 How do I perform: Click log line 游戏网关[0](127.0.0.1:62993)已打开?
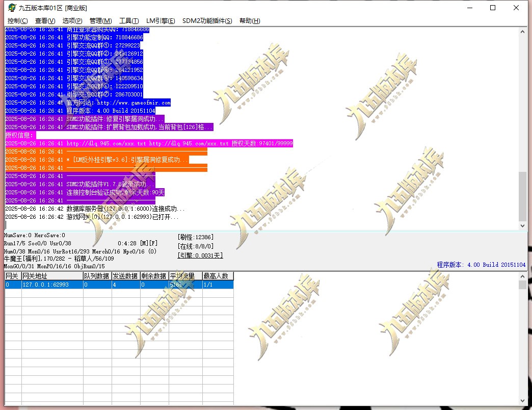[x=92, y=217]
